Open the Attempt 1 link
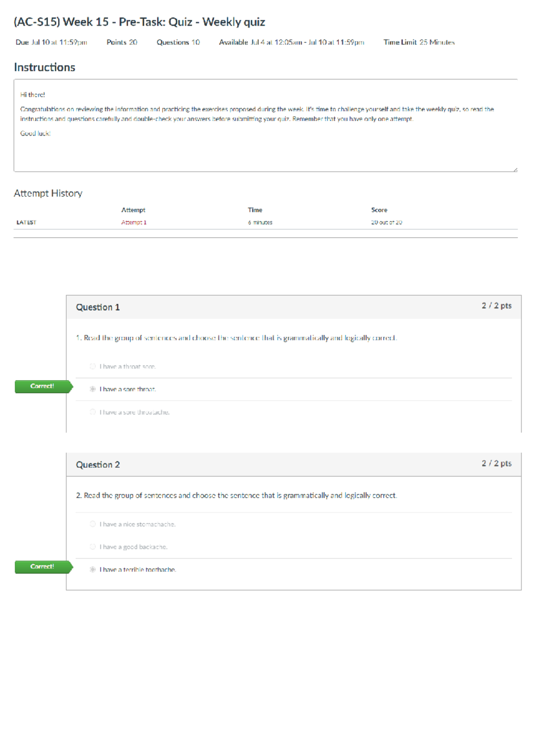The width and height of the screenshot is (534, 756). pyautogui.click(x=133, y=222)
